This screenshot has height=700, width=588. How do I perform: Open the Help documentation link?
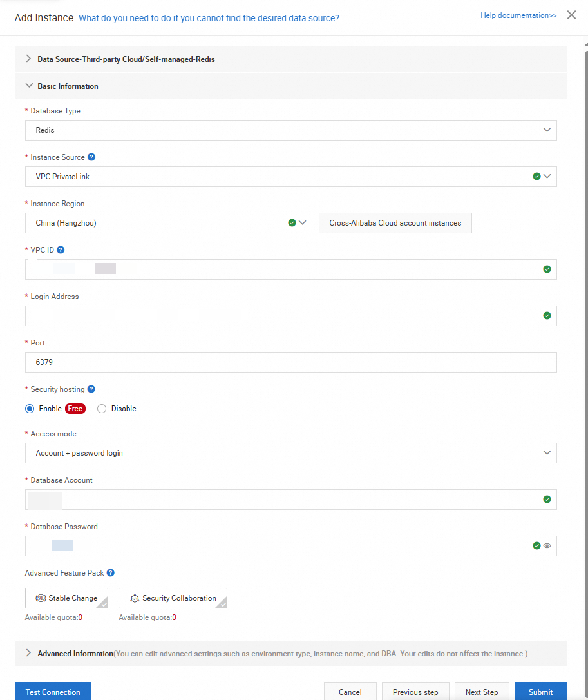518,15
